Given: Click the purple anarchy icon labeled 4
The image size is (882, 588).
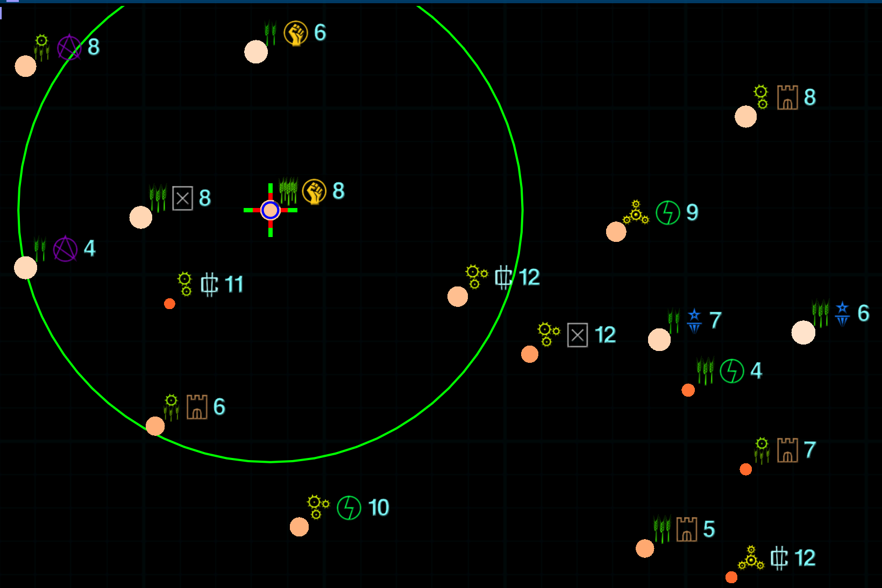Looking at the screenshot, I should 65,249.
